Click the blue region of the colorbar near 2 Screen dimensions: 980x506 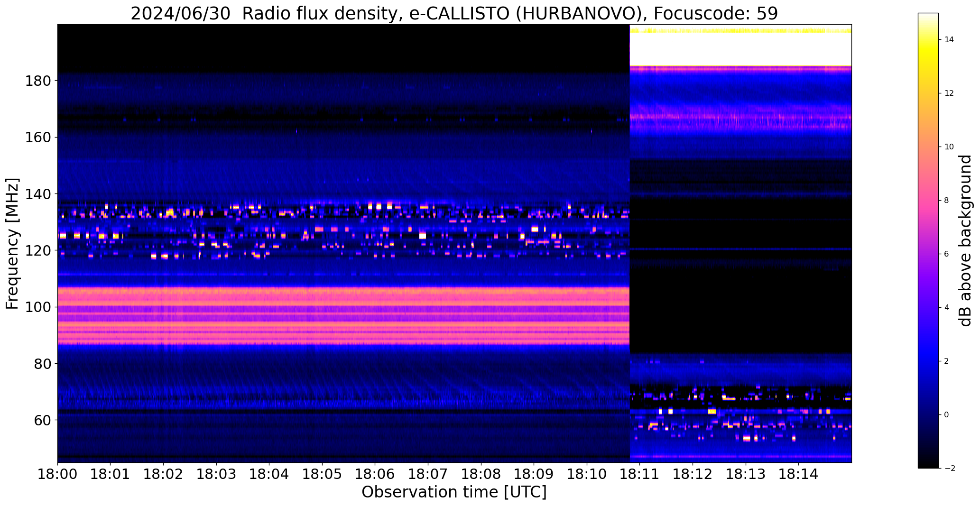[928, 361]
